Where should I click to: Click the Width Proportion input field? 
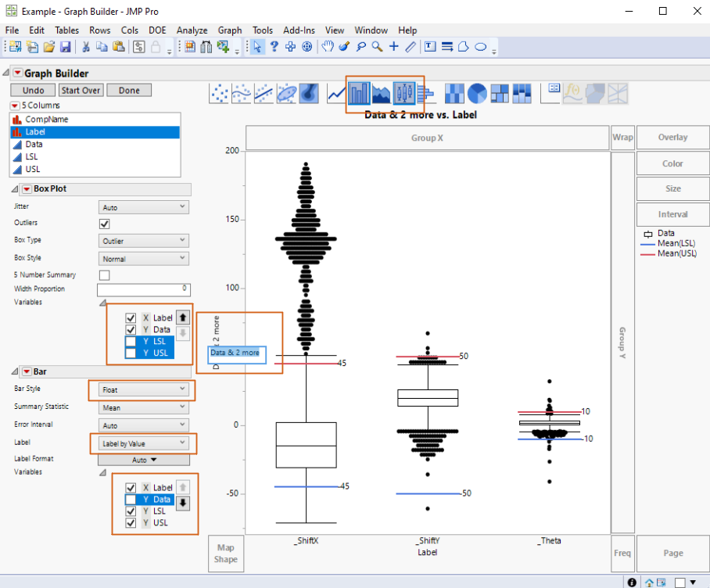point(144,289)
